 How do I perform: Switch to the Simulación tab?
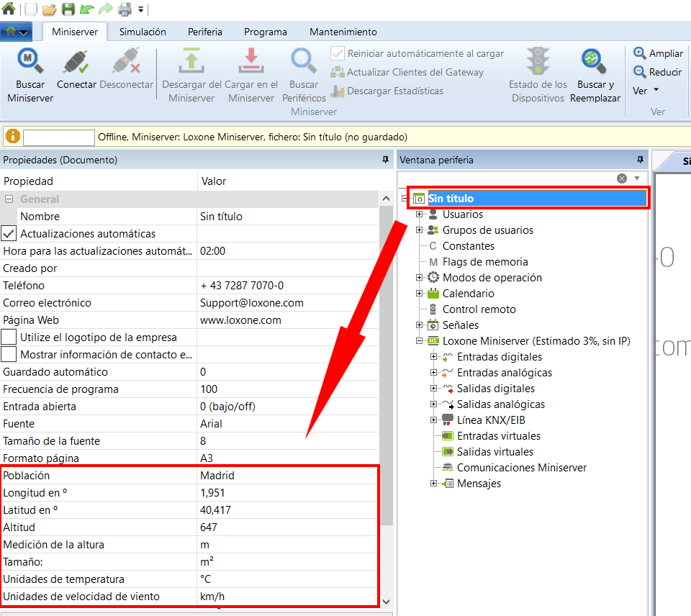[x=143, y=32]
